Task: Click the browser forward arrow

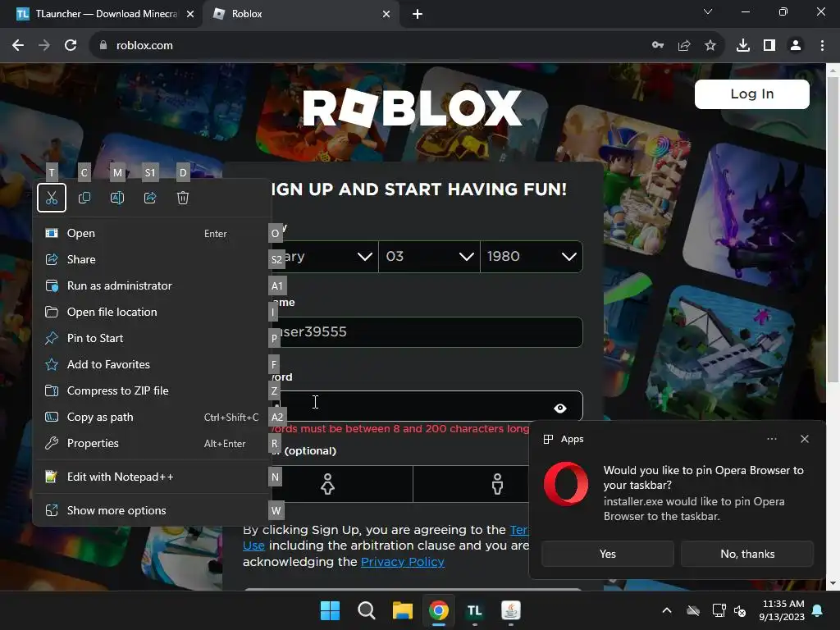Action: pyautogui.click(x=44, y=46)
